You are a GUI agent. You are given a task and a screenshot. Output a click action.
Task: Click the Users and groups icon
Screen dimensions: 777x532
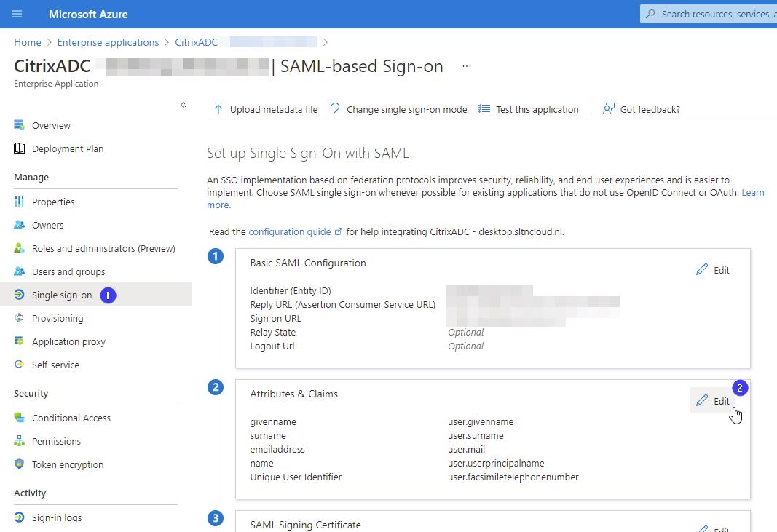click(x=19, y=271)
